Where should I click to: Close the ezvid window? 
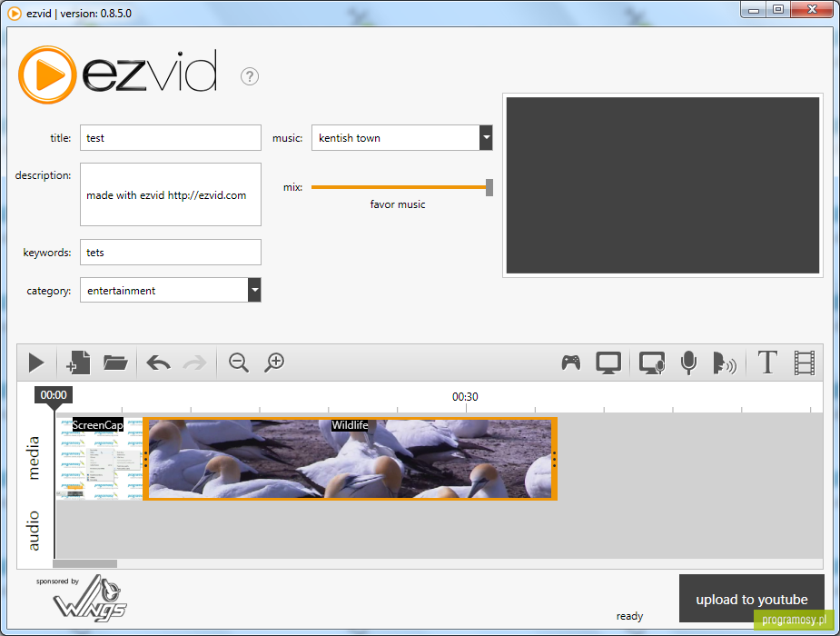[812, 10]
